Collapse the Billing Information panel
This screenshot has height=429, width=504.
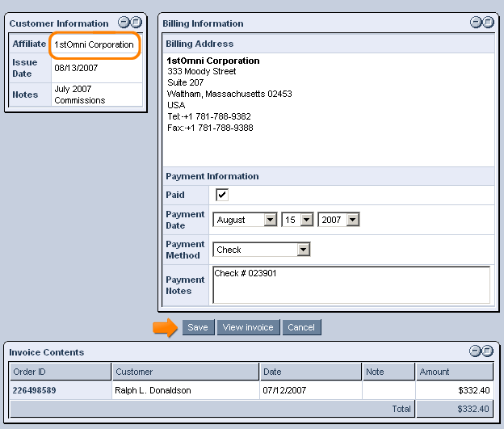[476, 23]
